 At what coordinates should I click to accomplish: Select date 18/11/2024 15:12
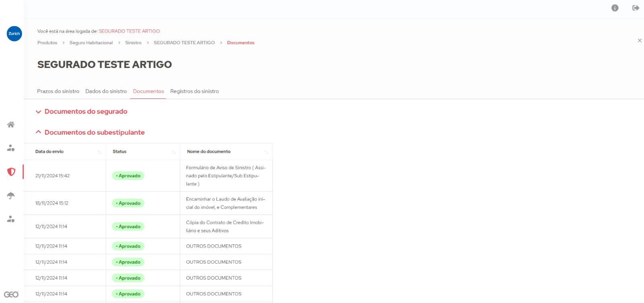[52, 203]
